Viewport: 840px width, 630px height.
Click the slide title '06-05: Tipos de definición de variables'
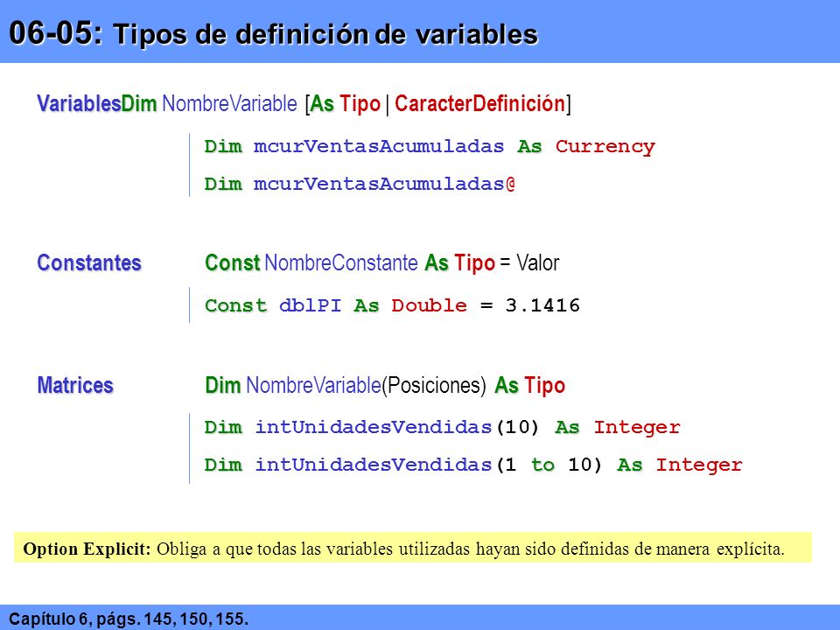point(273,33)
